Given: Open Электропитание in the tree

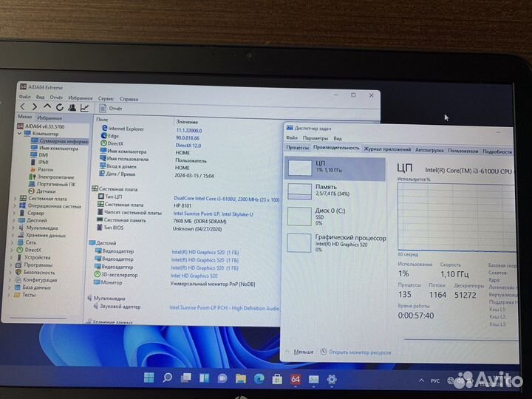Looking at the screenshot, I should pyautogui.click(x=51, y=177).
